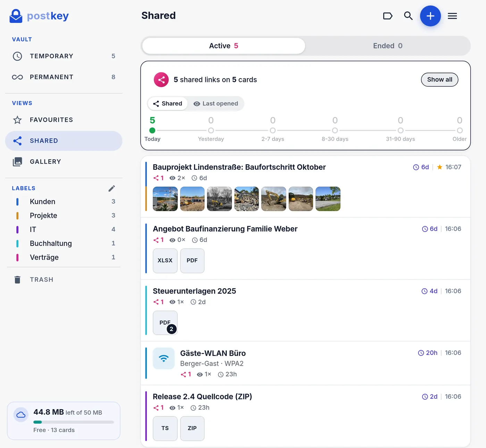Click the pencil icon to edit labels
The width and height of the screenshot is (486, 448).
(x=111, y=188)
